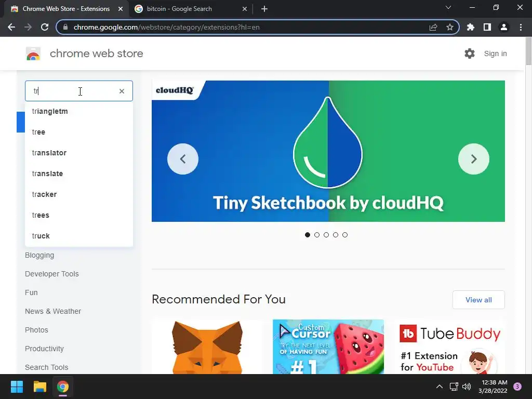The width and height of the screenshot is (532, 399).
Task: Open a new browser tab
Action: click(264, 9)
